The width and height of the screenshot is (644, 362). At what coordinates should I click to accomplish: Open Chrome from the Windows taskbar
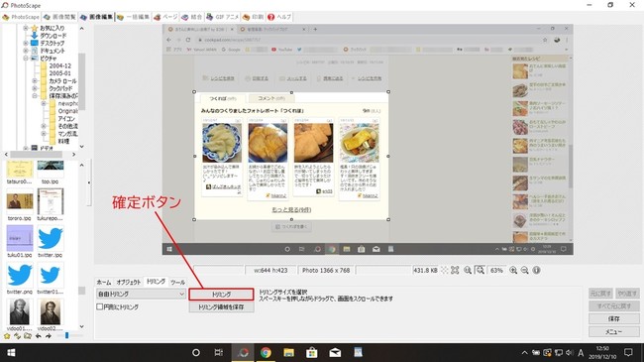click(x=266, y=352)
